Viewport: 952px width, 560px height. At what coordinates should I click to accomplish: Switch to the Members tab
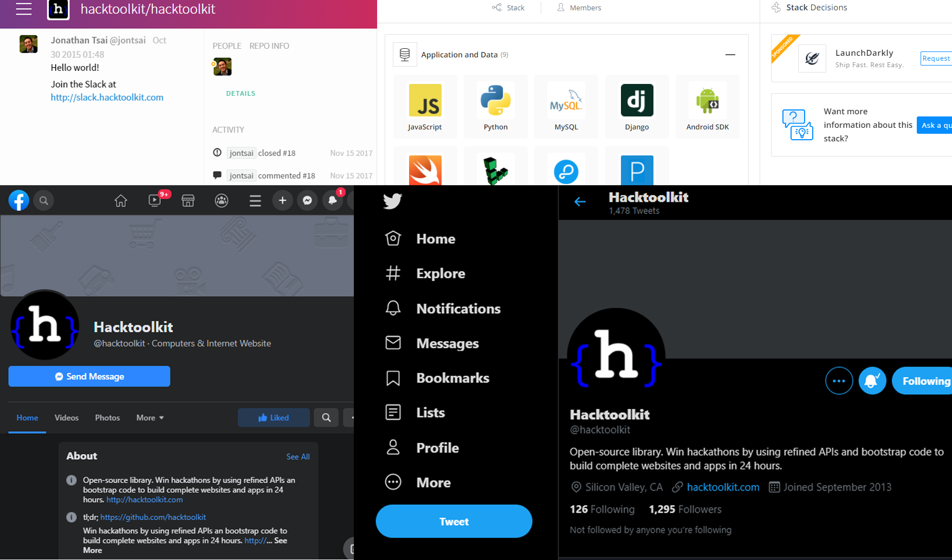[579, 8]
